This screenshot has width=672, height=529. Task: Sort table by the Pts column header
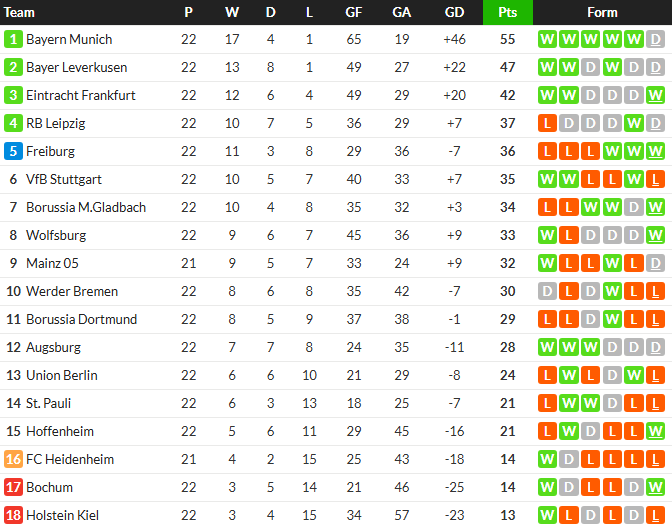coord(508,12)
